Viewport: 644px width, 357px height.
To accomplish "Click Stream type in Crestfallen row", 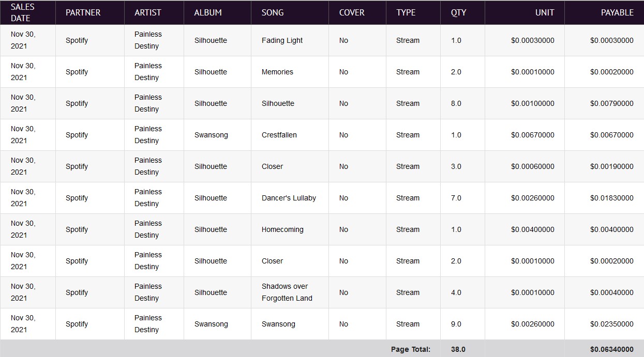I will (x=408, y=135).
